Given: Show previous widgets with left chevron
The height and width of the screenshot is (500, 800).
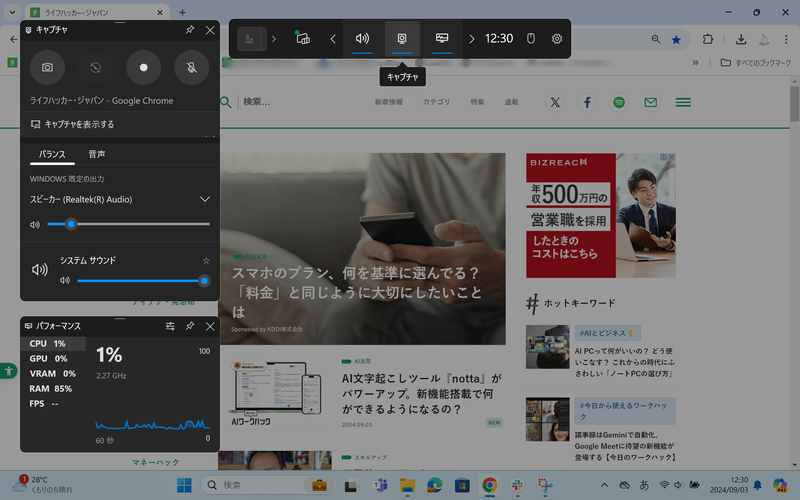Looking at the screenshot, I should tap(333, 39).
